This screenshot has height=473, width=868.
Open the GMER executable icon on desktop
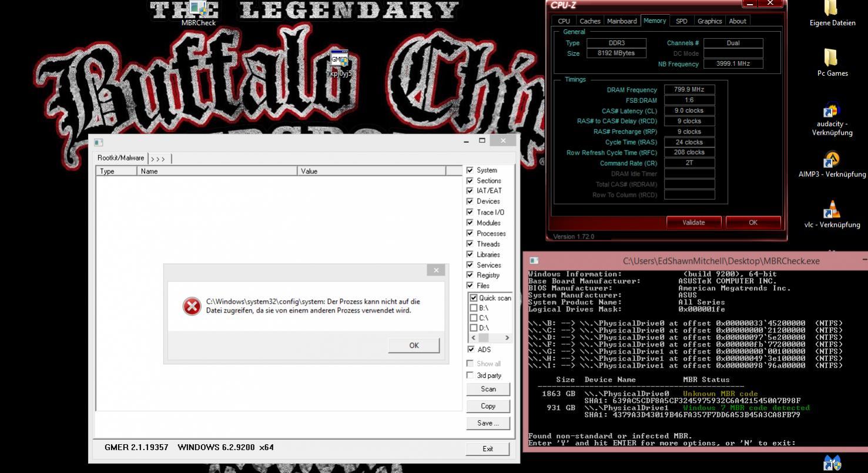click(x=339, y=63)
